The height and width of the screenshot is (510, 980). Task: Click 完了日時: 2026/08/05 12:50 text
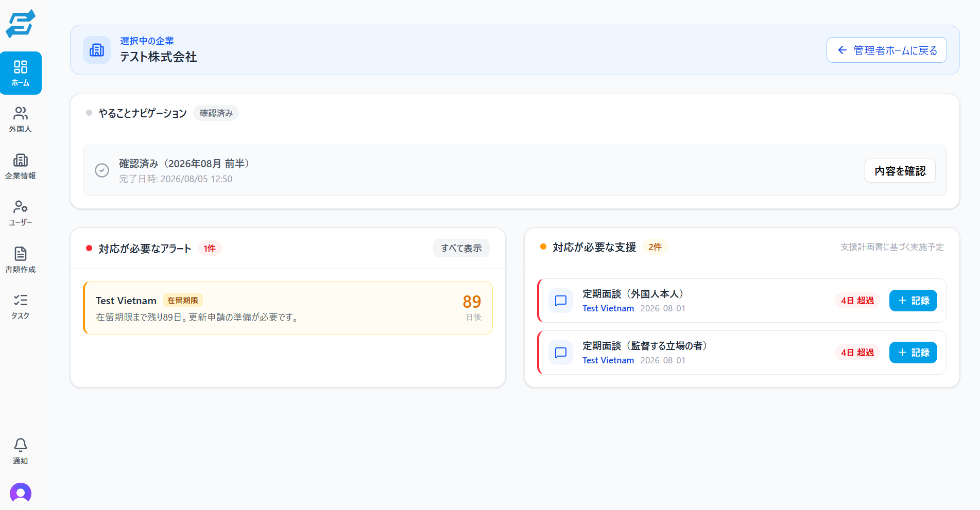tap(176, 179)
